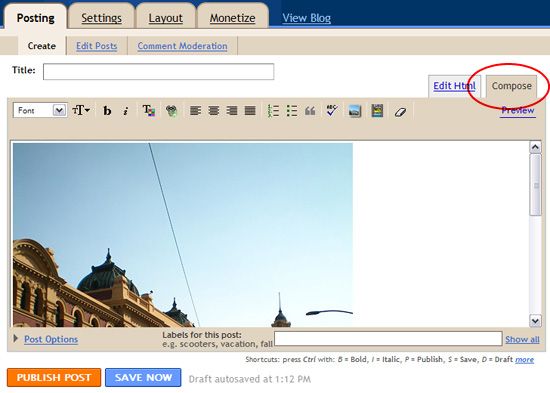Click the Add Image icon
Image resolution: width=550 pixels, height=393 pixels.
355,111
